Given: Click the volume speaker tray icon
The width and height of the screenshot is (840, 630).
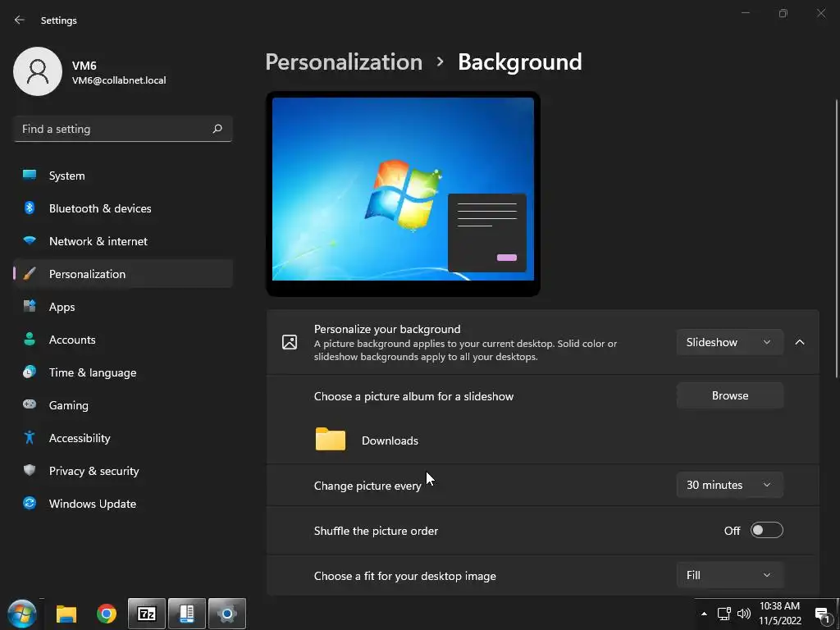Looking at the screenshot, I should 743,614.
